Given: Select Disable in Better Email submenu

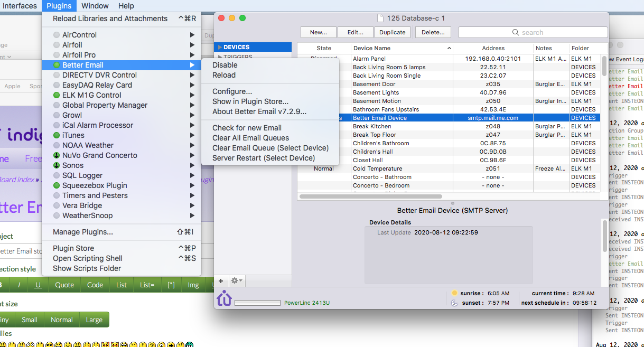Looking at the screenshot, I should [270, 65].
